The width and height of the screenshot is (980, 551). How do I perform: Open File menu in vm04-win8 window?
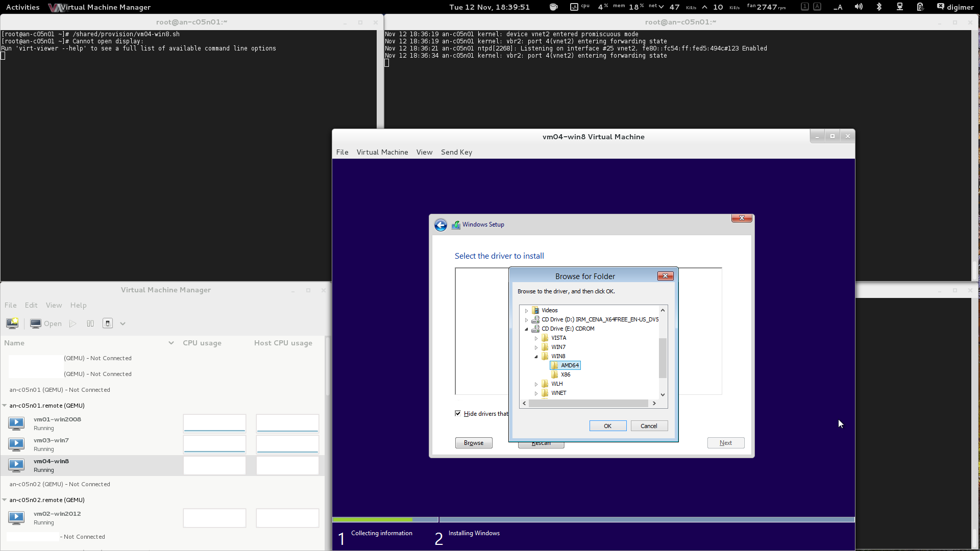342,152
